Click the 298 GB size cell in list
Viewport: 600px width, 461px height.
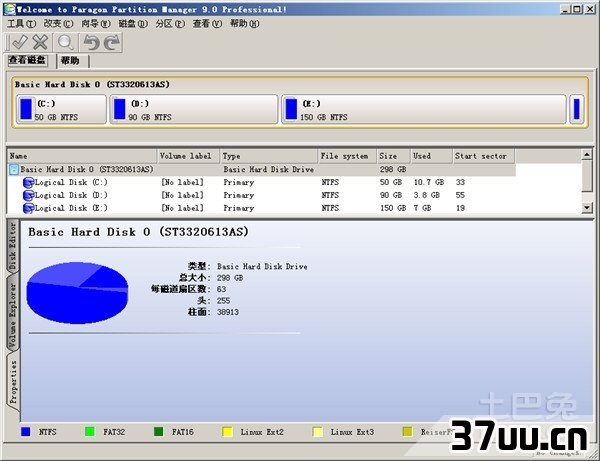point(393,169)
